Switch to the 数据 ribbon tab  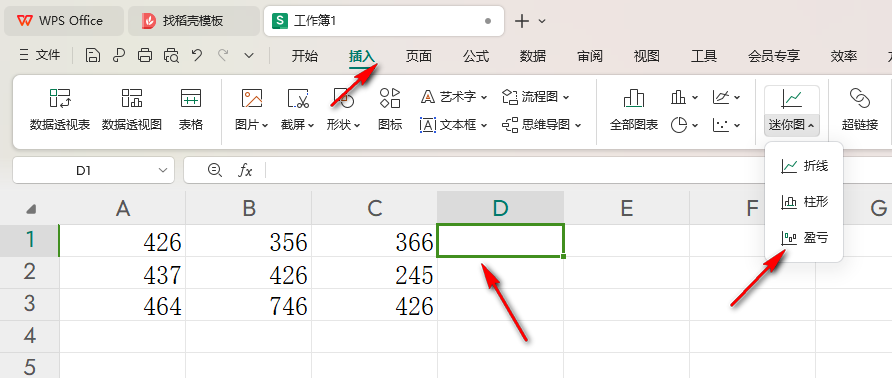533,56
